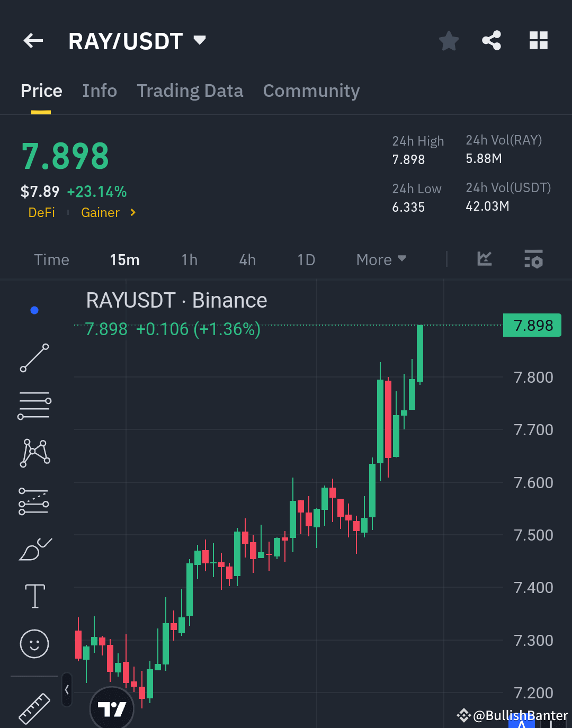Select the Time chart interval

coord(51,259)
